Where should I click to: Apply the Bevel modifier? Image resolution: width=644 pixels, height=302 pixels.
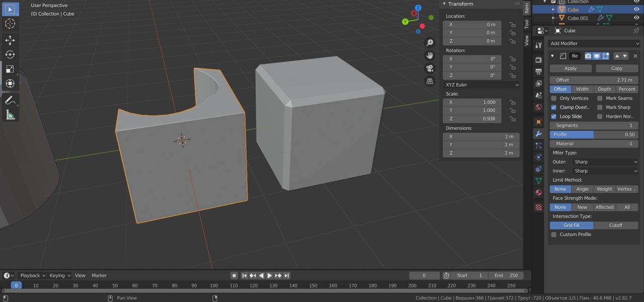(571, 68)
